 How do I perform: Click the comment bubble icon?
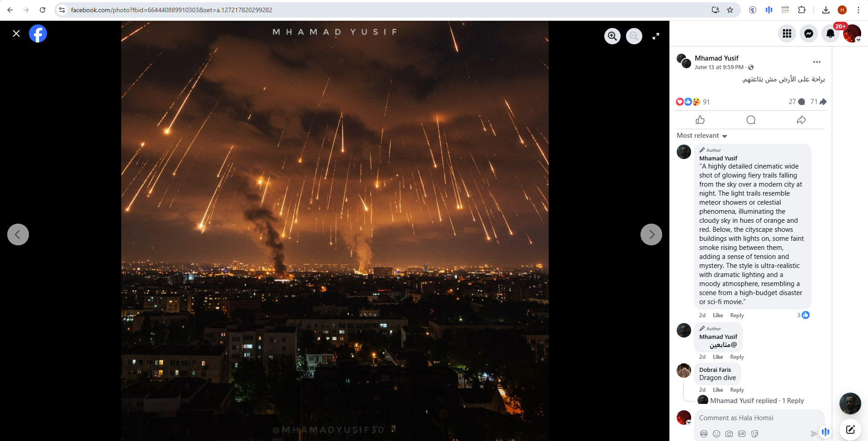(x=751, y=120)
